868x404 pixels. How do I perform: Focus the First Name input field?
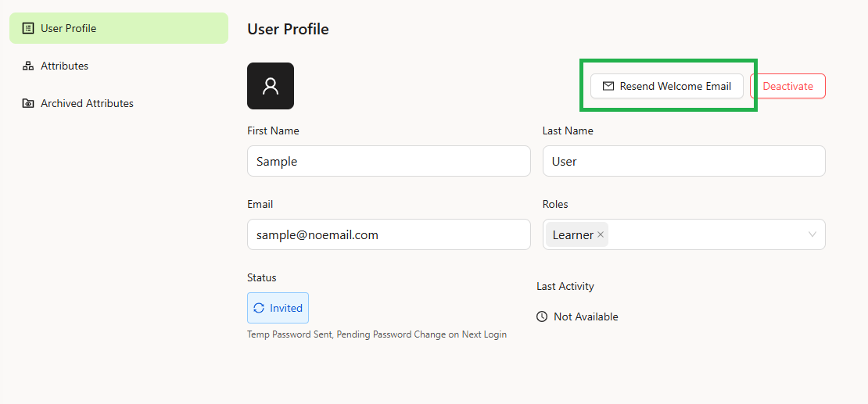(x=389, y=161)
